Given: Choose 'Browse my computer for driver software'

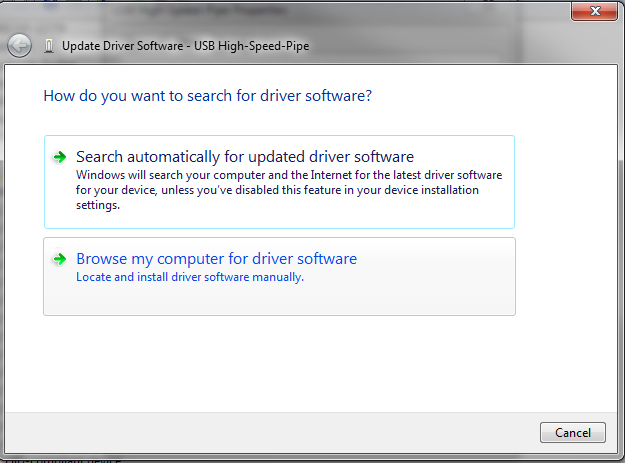Looking at the screenshot, I should pos(216,259).
